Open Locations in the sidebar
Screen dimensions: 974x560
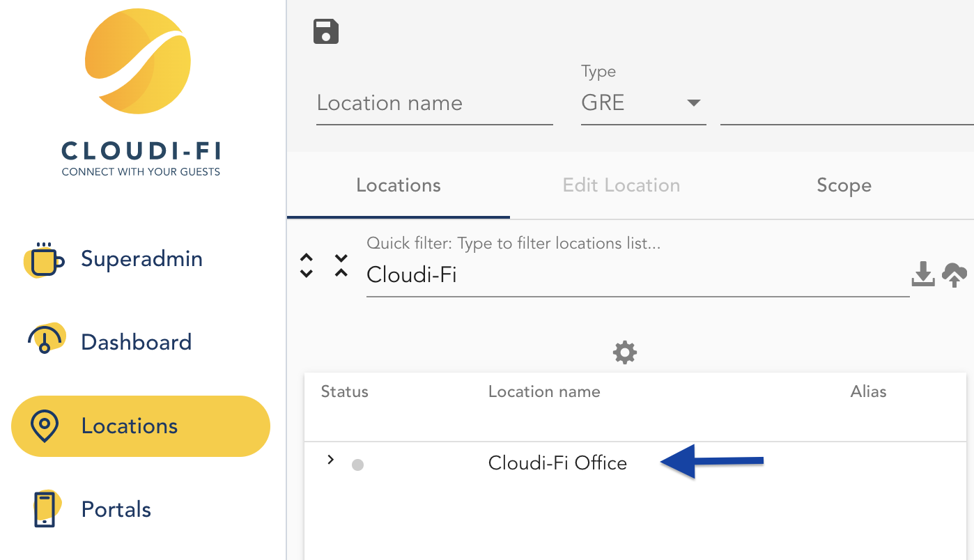141,426
